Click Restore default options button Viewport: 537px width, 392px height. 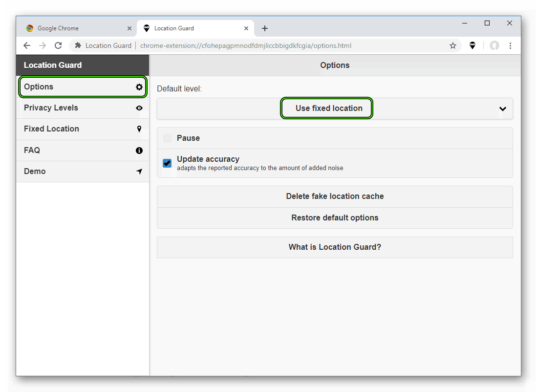[x=335, y=218]
